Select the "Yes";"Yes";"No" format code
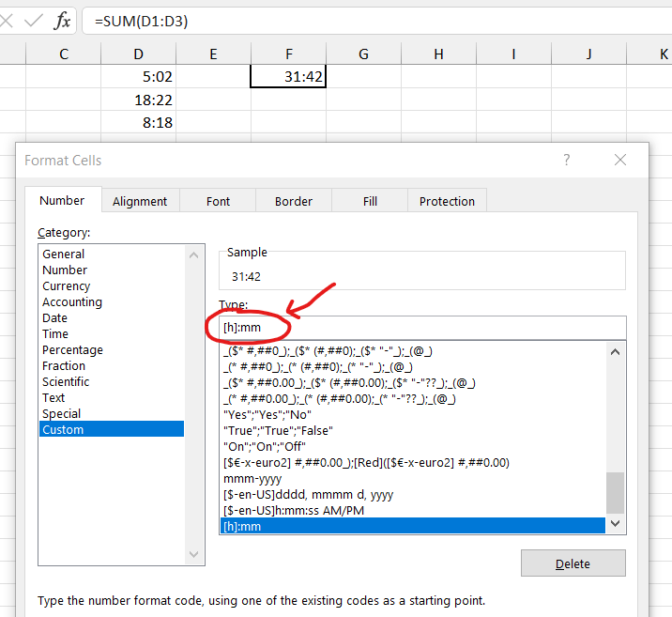The width and height of the screenshot is (672, 617). click(x=413, y=415)
